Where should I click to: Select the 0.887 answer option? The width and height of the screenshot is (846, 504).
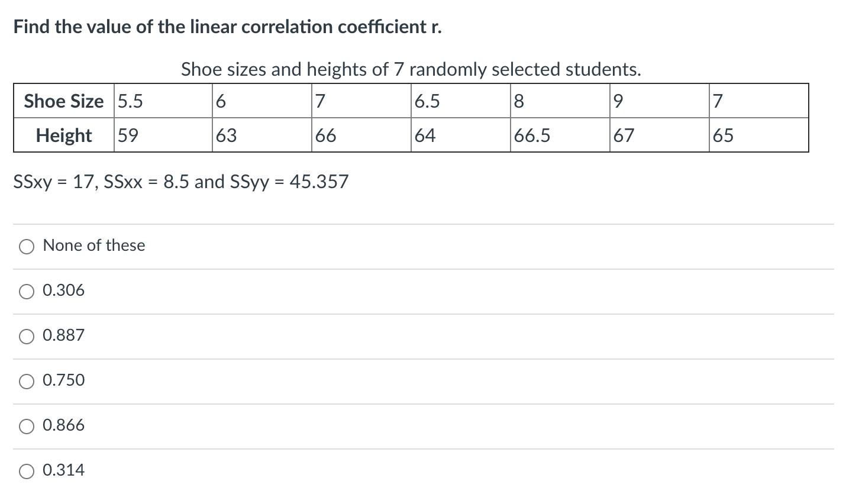tap(26, 336)
